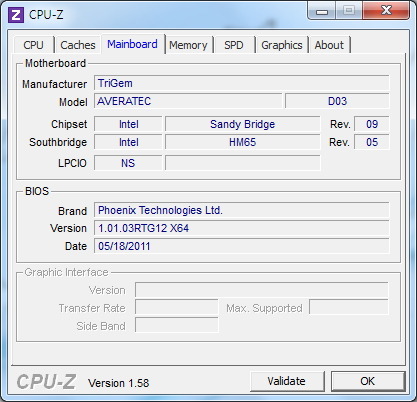This screenshot has width=417, height=402.
Task: Select the Memory tab
Action: (188, 45)
